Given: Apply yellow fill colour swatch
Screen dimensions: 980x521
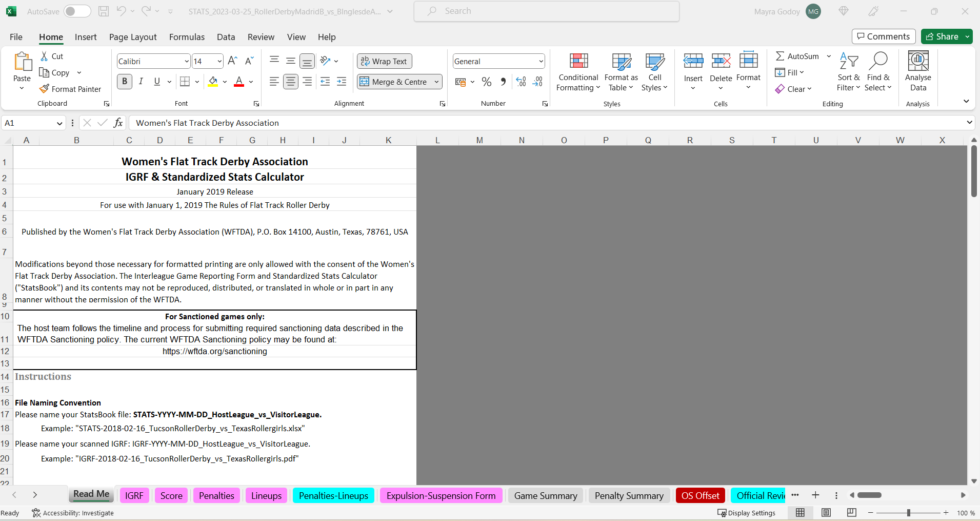Looking at the screenshot, I should coord(213,82).
